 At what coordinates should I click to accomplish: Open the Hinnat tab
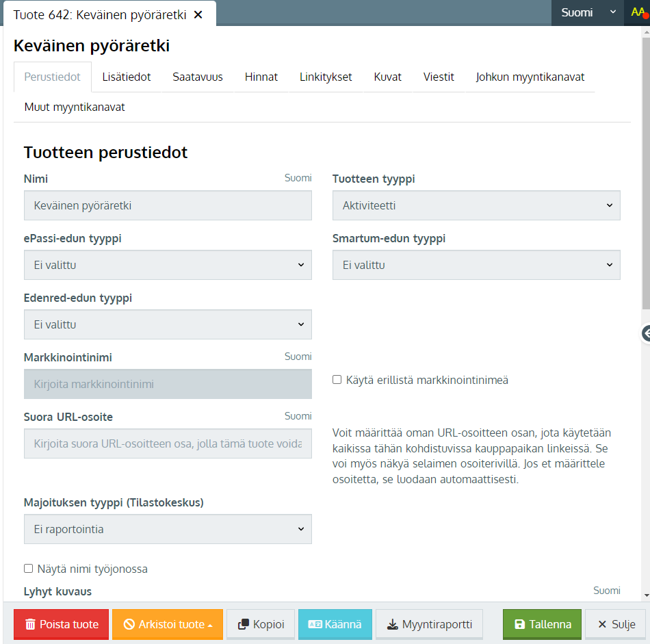point(261,77)
